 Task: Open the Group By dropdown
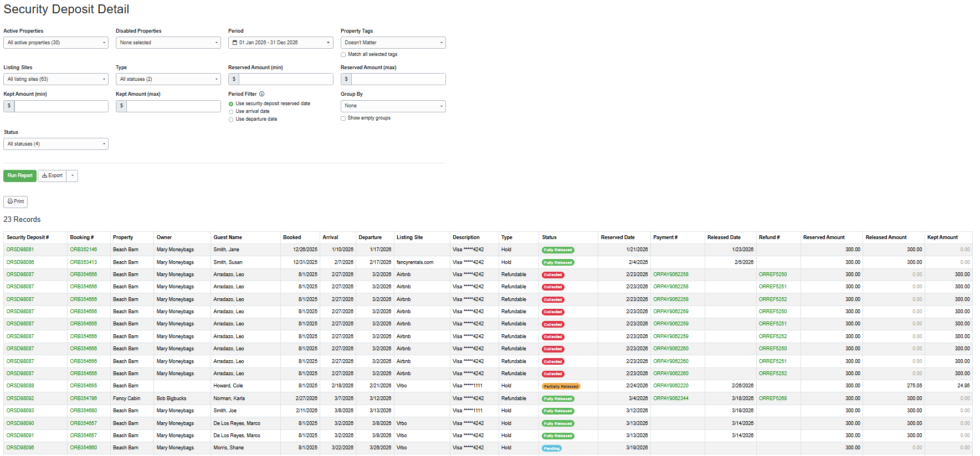(393, 106)
